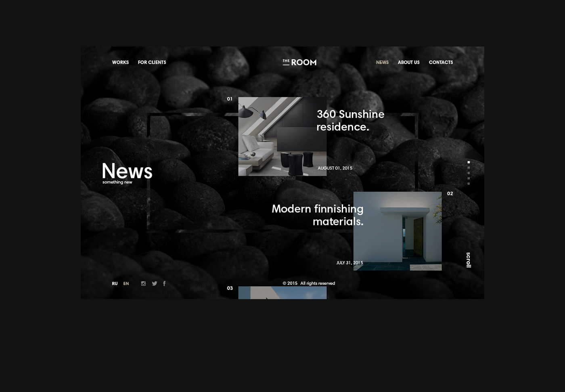Navigate to Contacts

point(441,62)
